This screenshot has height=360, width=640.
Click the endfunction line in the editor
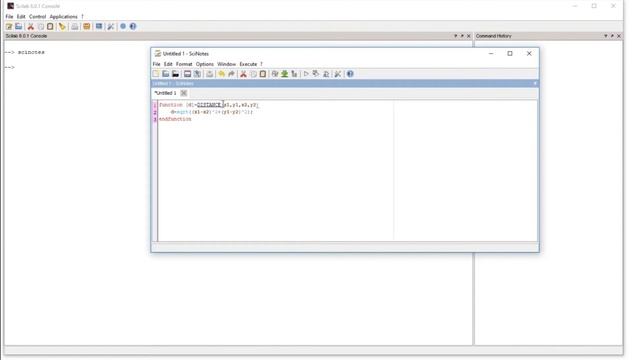click(175, 119)
